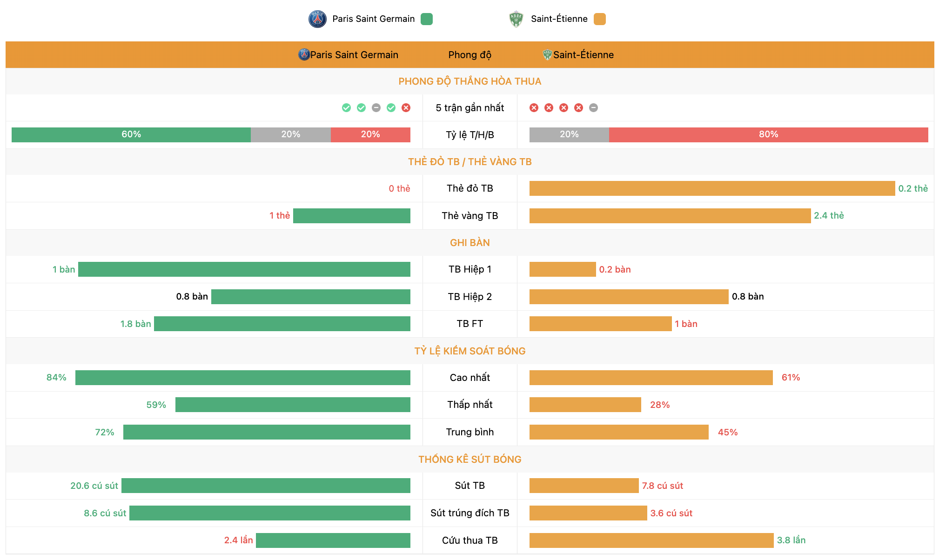939x560 pixels.
Task: Click PSG 20% gray draw segment
Action: pos(291,135)
